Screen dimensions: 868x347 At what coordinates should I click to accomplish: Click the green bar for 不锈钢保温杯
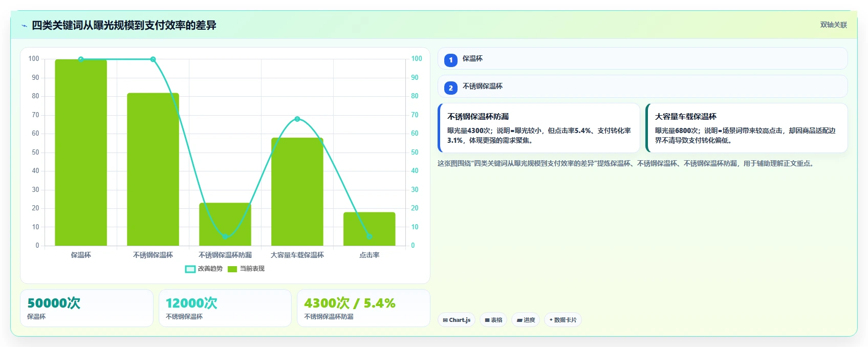[x=153, y=169]
